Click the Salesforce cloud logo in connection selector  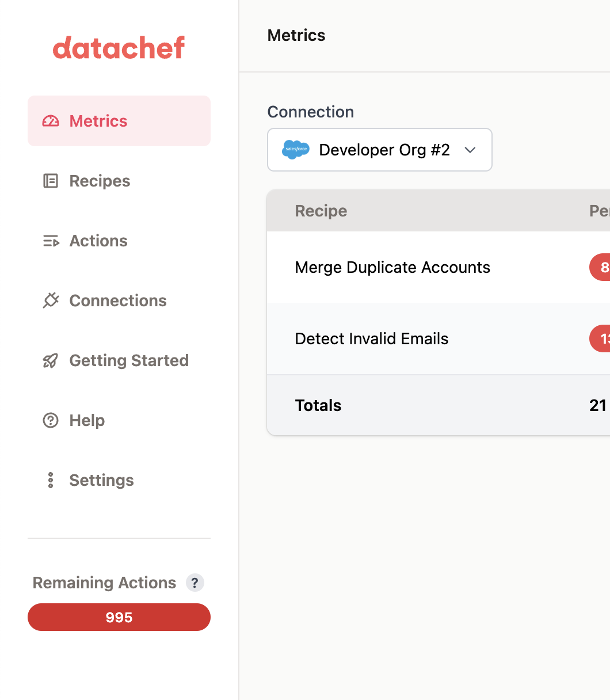click(295, 150)
